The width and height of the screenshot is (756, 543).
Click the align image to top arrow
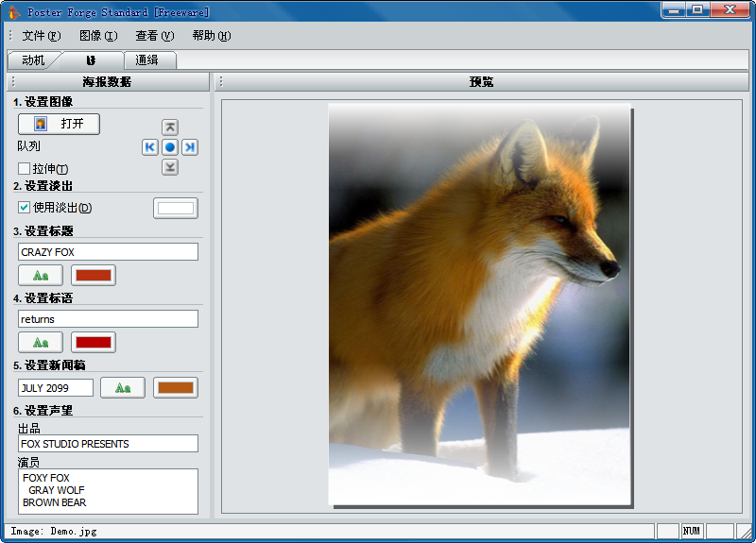[170, 127]
